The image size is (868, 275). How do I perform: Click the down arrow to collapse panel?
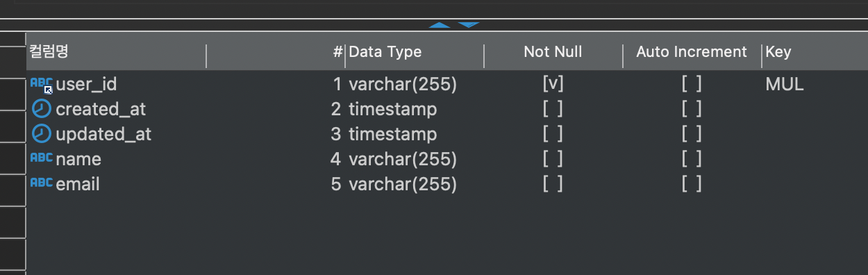pyautogui.click(x=469, y=25)
